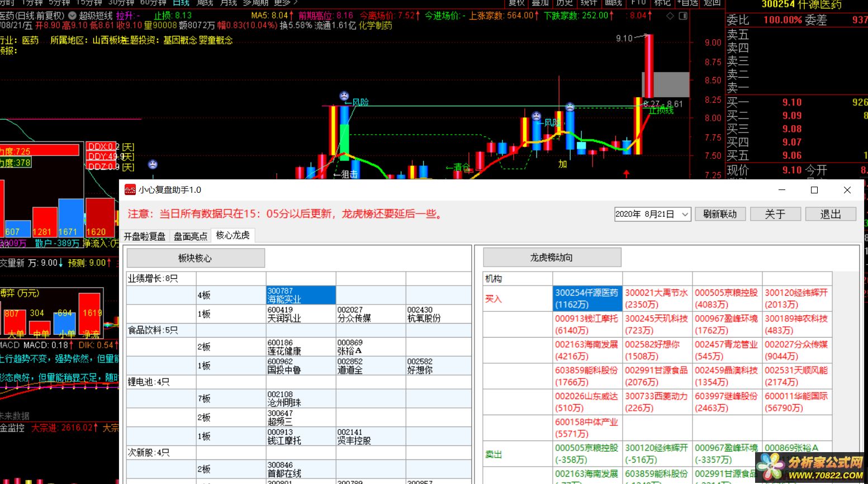868x484 pixels.
Task: Click the 化学制药 sector link in chart header
Action: 376,26
